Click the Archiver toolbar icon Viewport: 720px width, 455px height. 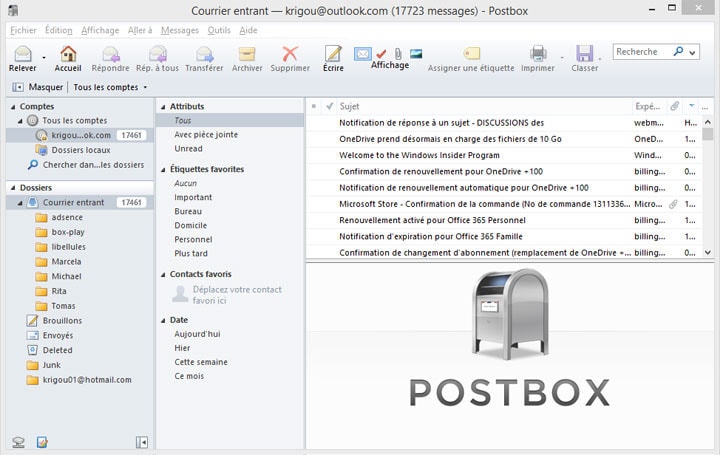(x=247, y=54)
